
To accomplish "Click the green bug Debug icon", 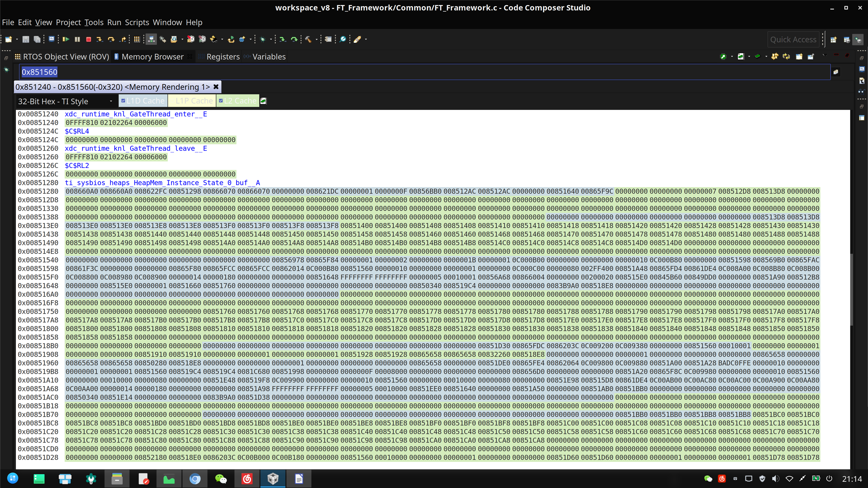I will click(x=263, y=39).
